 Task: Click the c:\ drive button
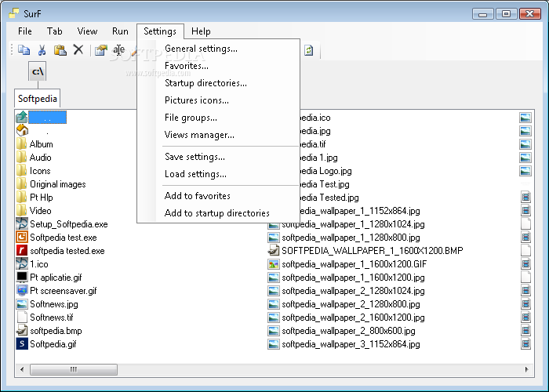click(x=37, y=71)
